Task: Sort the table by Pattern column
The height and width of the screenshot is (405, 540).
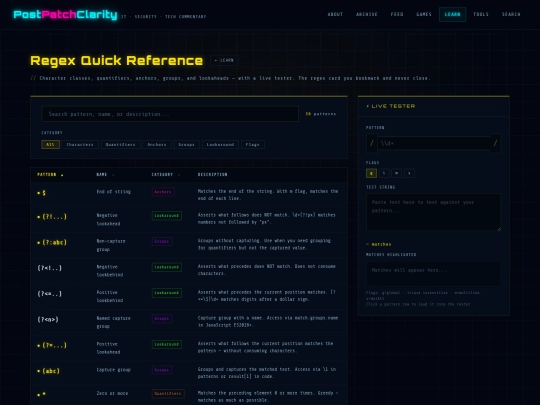Action: click(x=50, y=175)
